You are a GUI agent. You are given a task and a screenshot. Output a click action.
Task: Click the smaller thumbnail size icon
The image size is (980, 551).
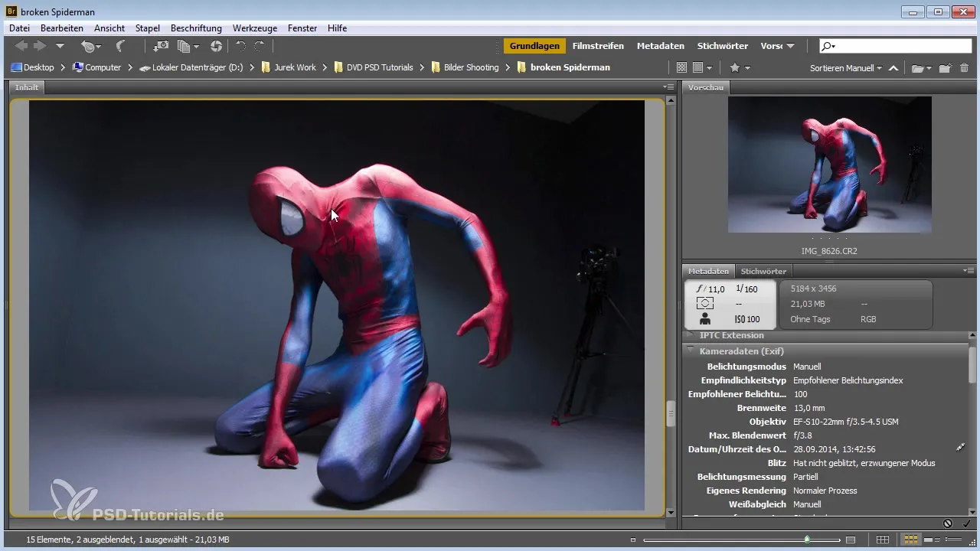click(633, 540)
